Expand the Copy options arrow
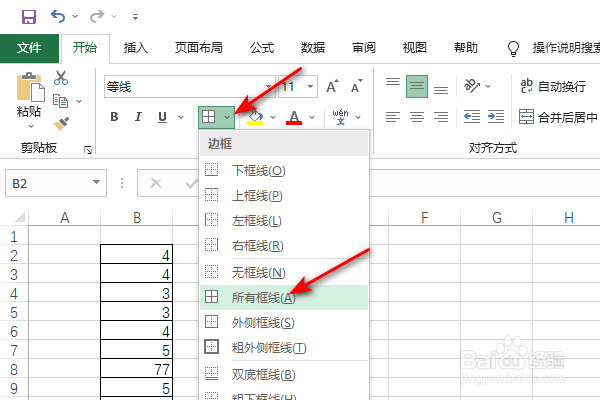The height and width of the screenshot is (400, 600). 79,101
